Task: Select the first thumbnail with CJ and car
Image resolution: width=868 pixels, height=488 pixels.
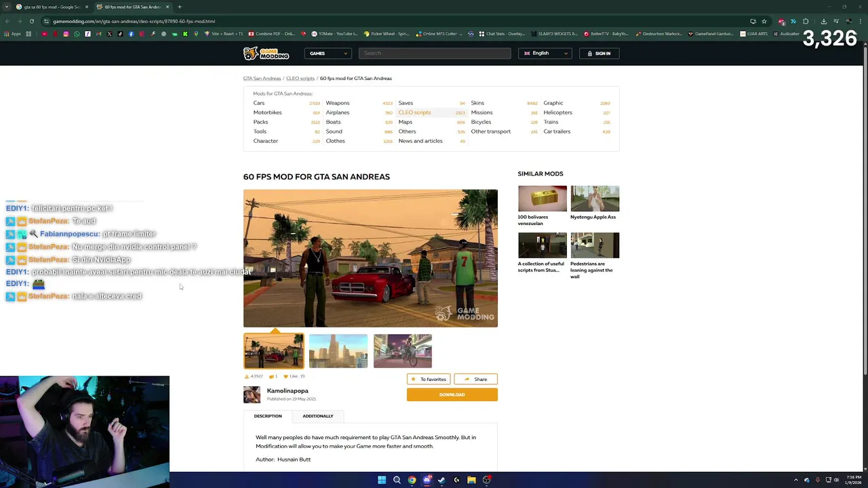Action: tap(274, 351)
